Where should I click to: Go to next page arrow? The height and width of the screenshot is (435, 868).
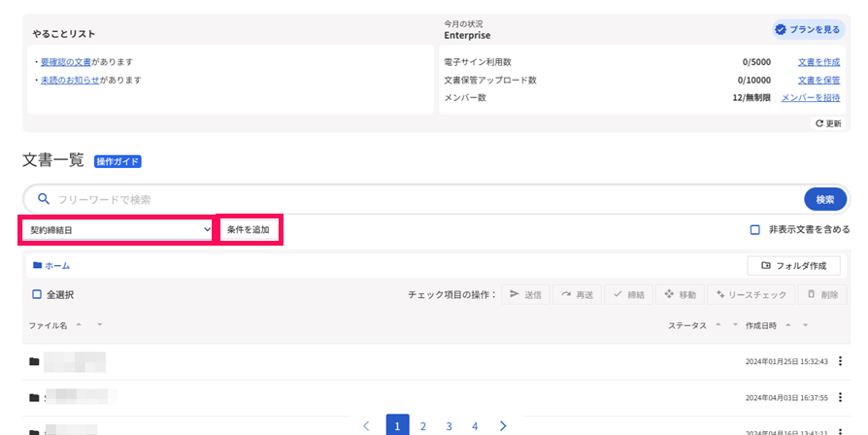click(503, 425)
